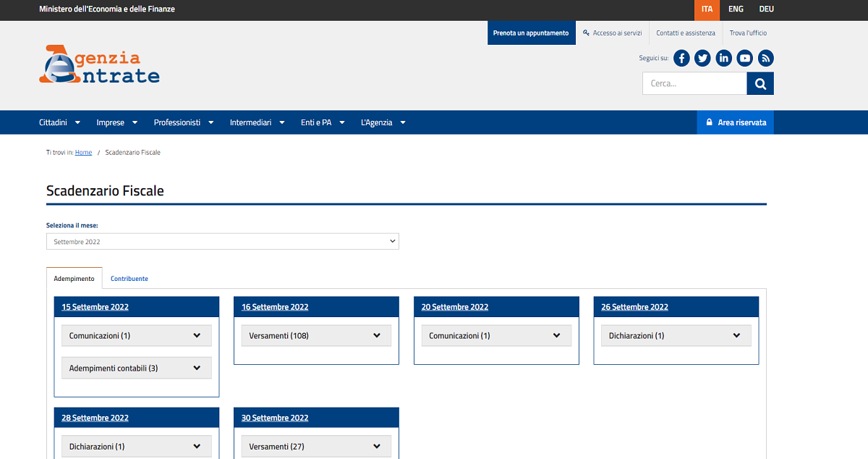The width and height of the screenshot is (868, 459).
Task: Click the search magnifier button
Action: point(760,83)
